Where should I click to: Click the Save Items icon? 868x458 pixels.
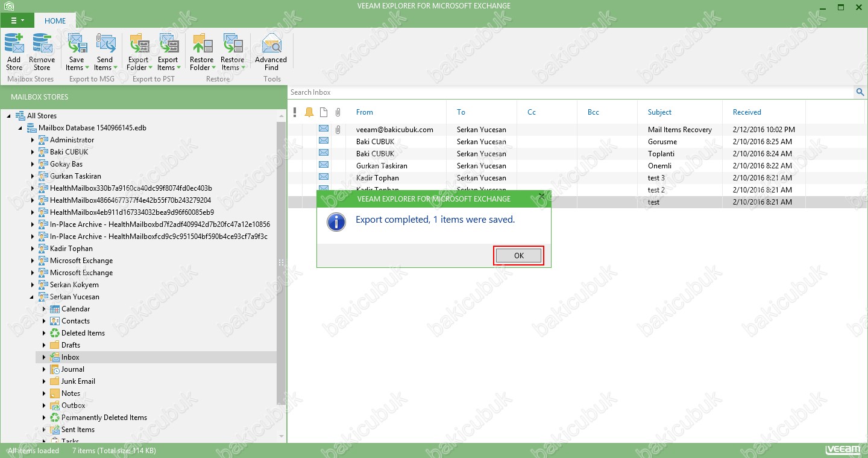77,44
